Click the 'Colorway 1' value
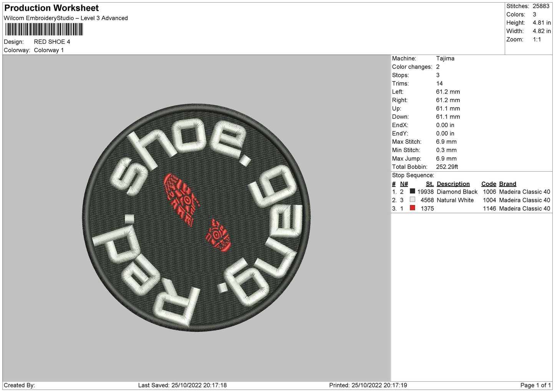Viewport: 555px width, 392px height. tap(49, 50)
